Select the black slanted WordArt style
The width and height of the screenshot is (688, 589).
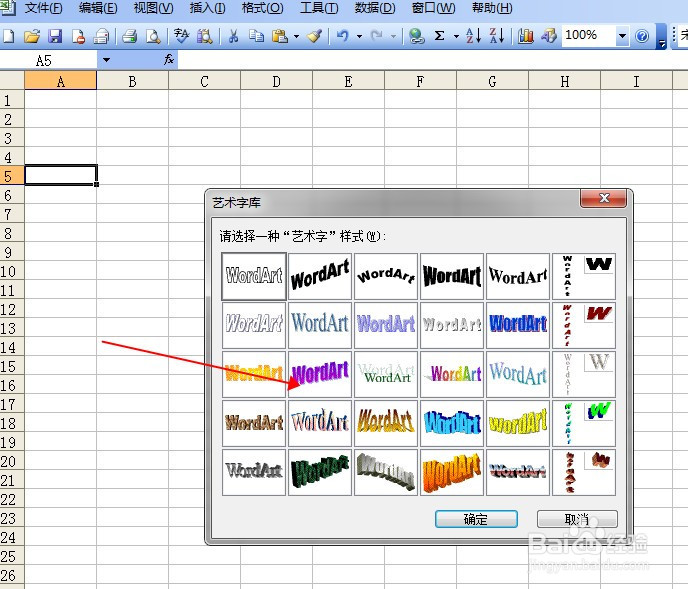pos(320,276)
